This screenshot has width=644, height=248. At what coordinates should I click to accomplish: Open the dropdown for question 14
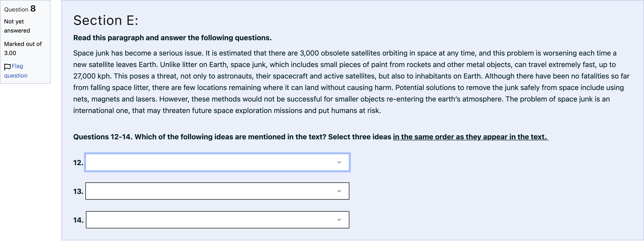coord(218,220)
